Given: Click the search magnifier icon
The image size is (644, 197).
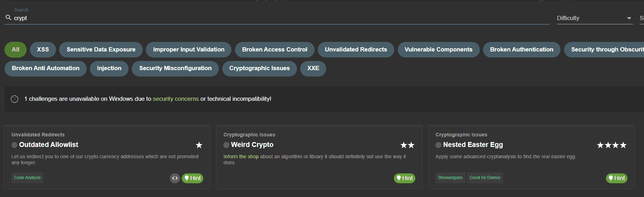Looking at the screenshot, I should (8, 17).
